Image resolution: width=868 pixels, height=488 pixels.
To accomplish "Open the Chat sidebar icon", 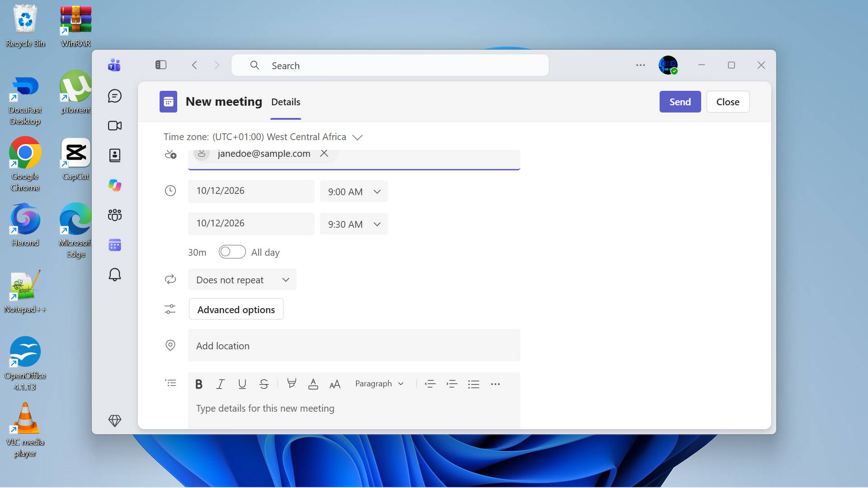I will tap(115, 96).
